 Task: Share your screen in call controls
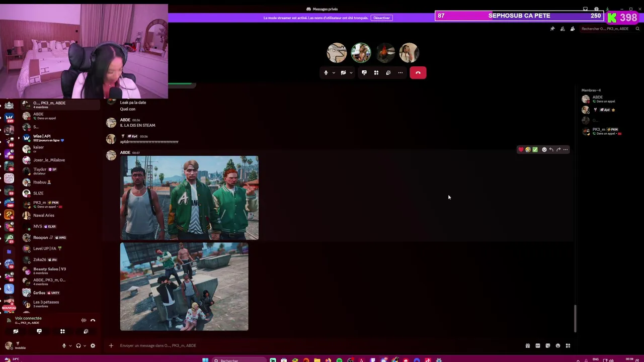364,72
